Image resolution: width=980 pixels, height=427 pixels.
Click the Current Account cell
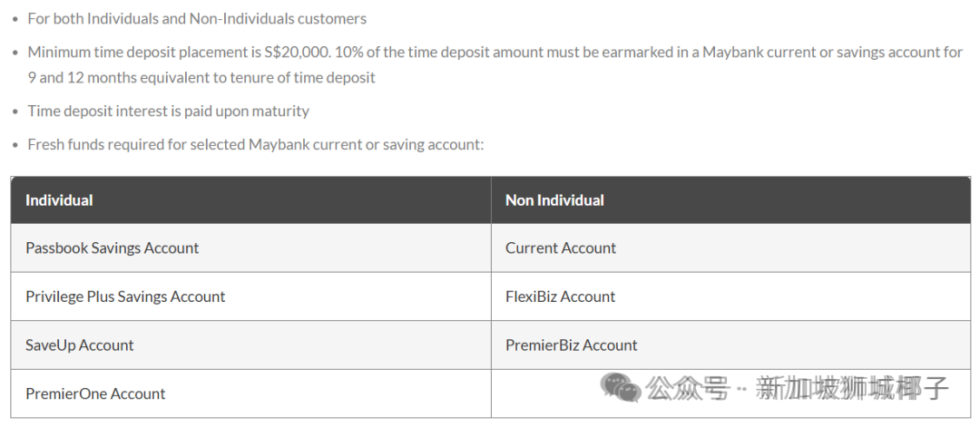click(560, 248)
